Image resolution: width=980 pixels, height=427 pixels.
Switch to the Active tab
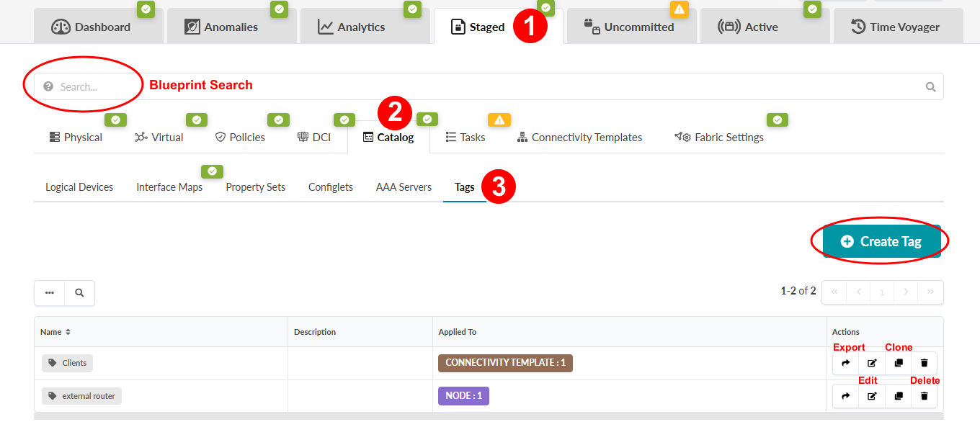click(x=765, y=27)
